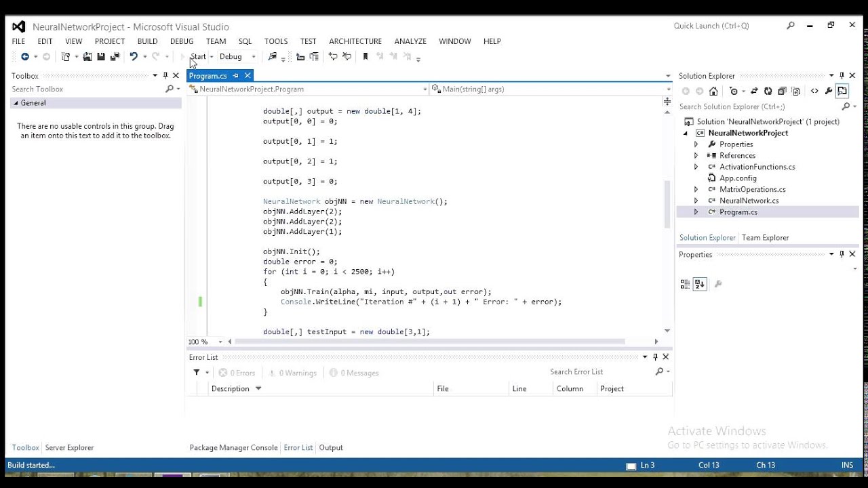Click the Error List filter funnel icon
The image size is (868, 488).
click(197, 372)
